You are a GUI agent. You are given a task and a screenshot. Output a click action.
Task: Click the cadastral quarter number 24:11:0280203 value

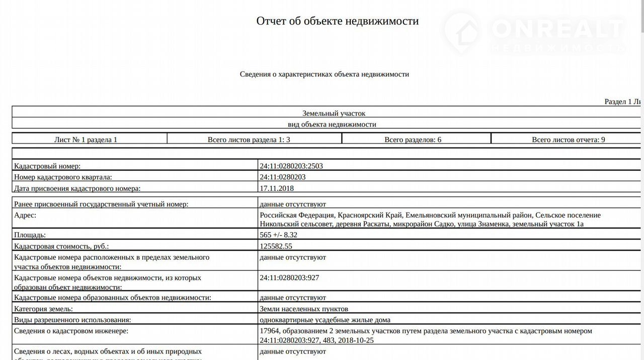click(282, 177)
